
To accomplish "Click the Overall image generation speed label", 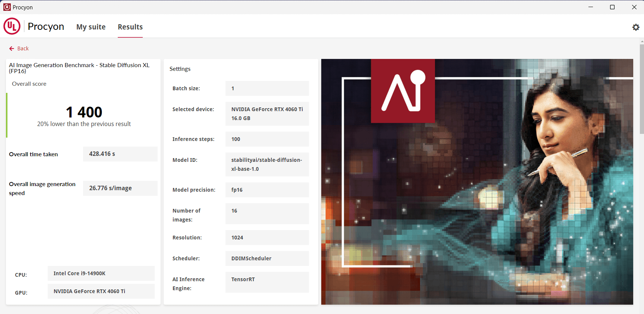I will point(42,189).
